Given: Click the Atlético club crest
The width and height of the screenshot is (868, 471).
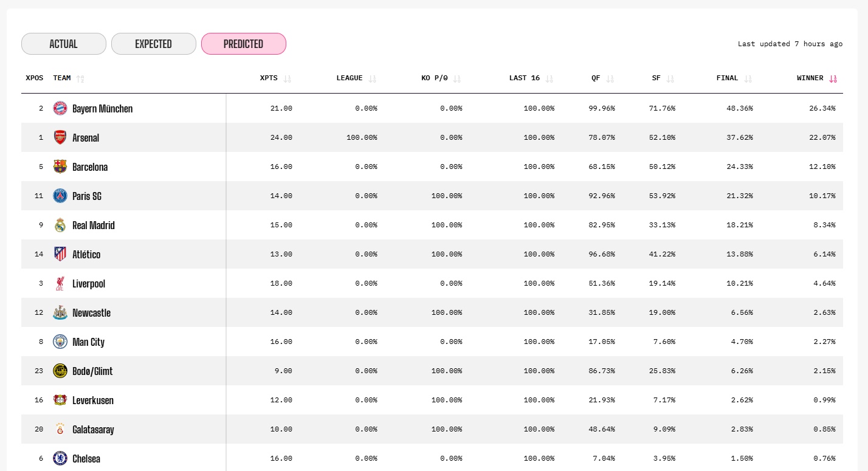Looking at the screenshot, I should click(x=60, y=255).
